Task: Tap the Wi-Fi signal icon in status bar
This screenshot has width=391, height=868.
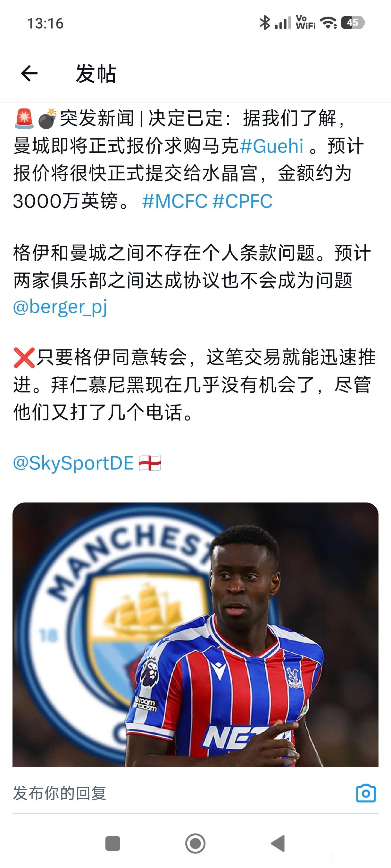Action: [329, 23]
